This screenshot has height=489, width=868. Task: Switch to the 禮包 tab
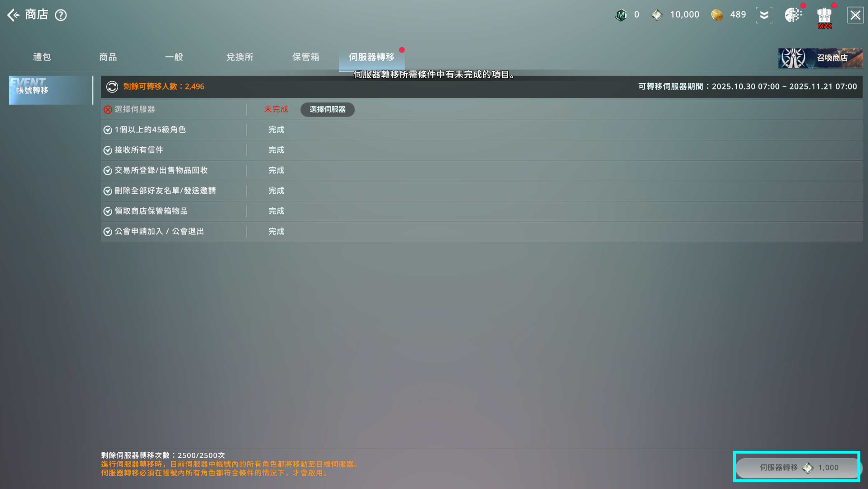pyautogui.click(x=42, y=57)
